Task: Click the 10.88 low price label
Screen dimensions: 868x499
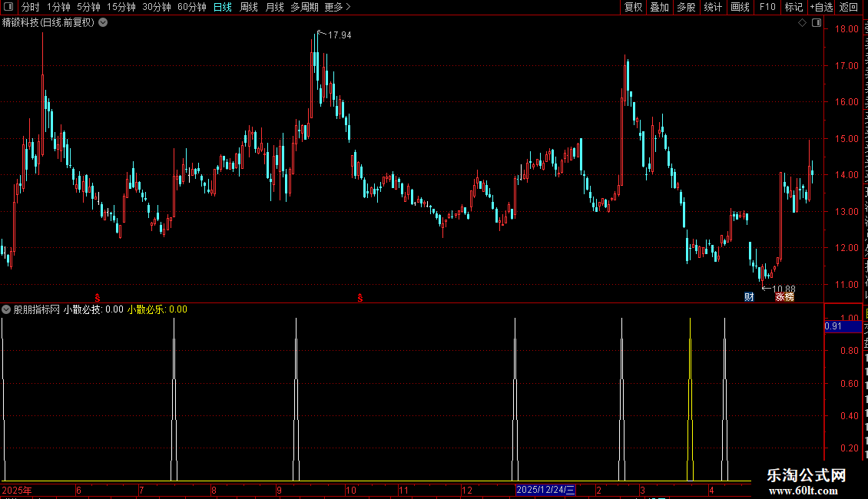Action: tap(784, 289)
